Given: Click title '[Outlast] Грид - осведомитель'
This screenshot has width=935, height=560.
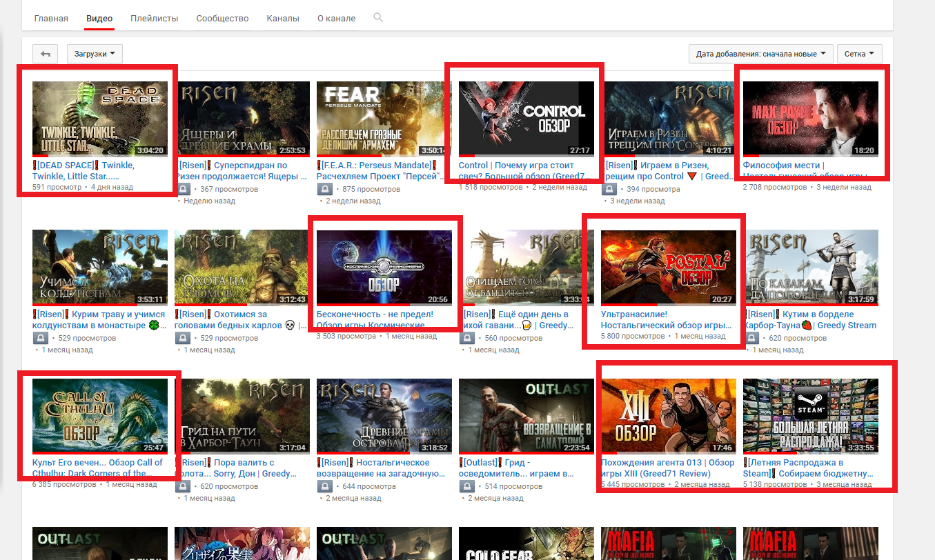Looking at the screenshot, I should click(x=518, y=468).
